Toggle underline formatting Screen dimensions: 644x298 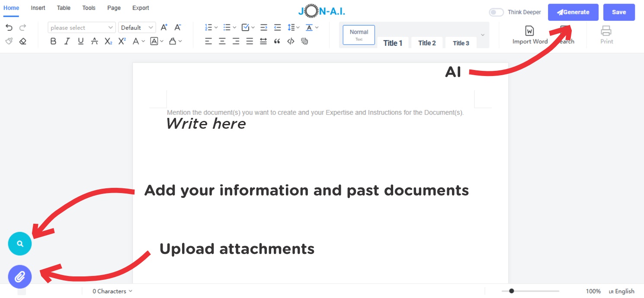tap(80, 41)
